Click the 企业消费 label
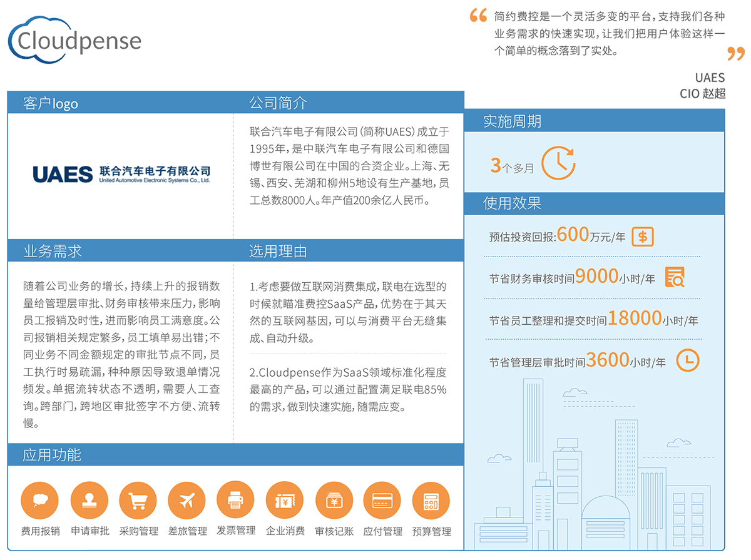This screenshot has height=560, width=751. (285, 531)
